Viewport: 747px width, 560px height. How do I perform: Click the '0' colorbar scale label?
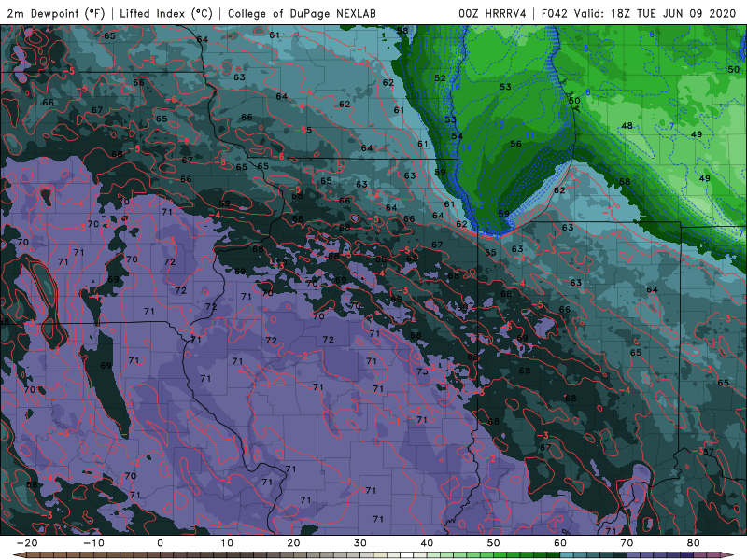coord(160,543)
